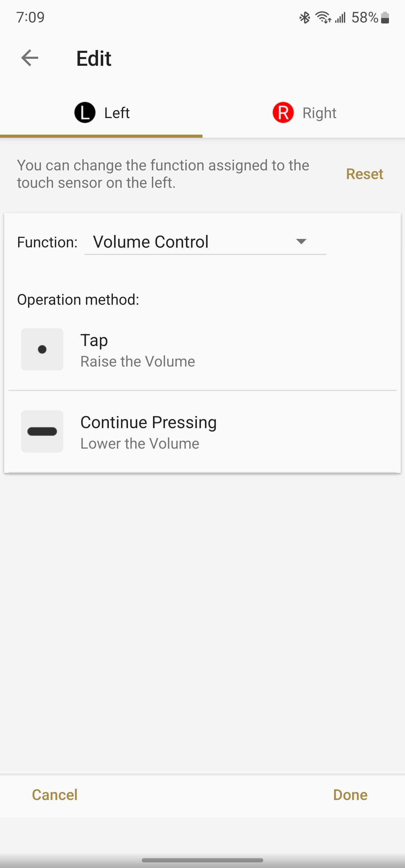Viewport: 405px width, 868px height.
Task: Click Cancel to discard changes
Action: [55, 795]
